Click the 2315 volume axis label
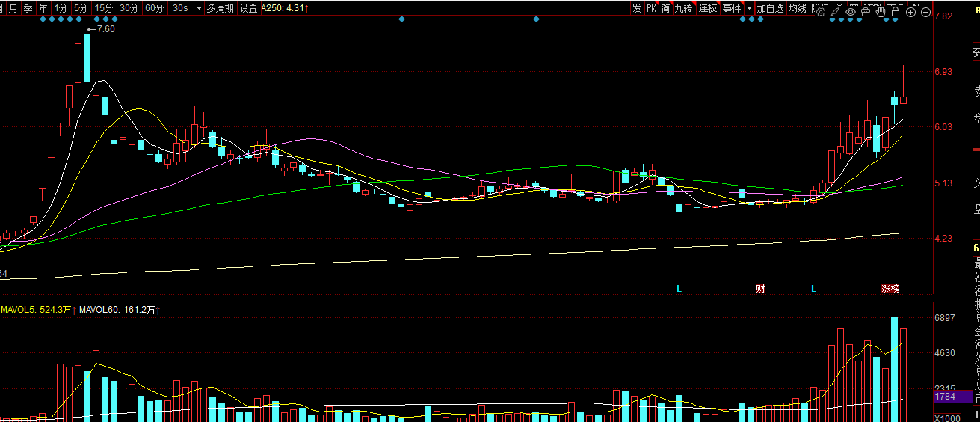Viewport: 980px width, 422px height. 946,387
